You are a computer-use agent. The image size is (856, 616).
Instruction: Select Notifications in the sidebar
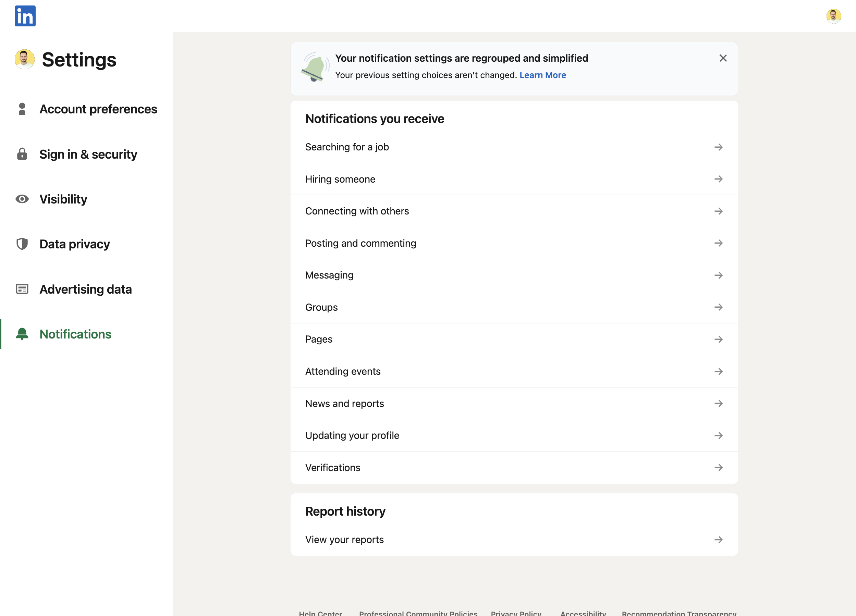click(86, 334)
